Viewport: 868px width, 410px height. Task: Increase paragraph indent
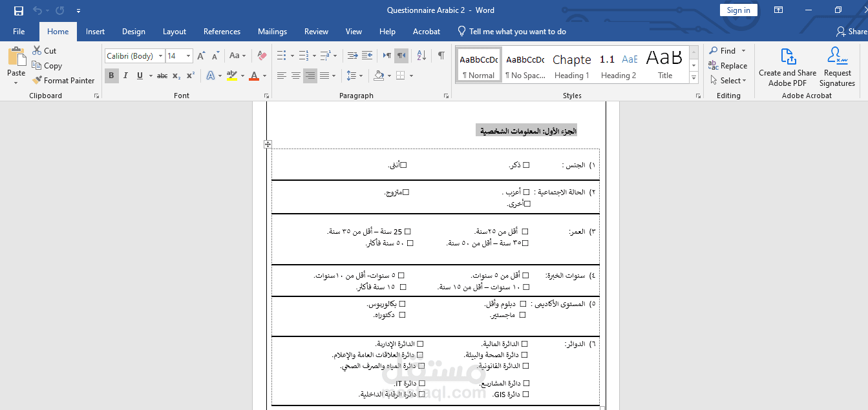[367, 56]
